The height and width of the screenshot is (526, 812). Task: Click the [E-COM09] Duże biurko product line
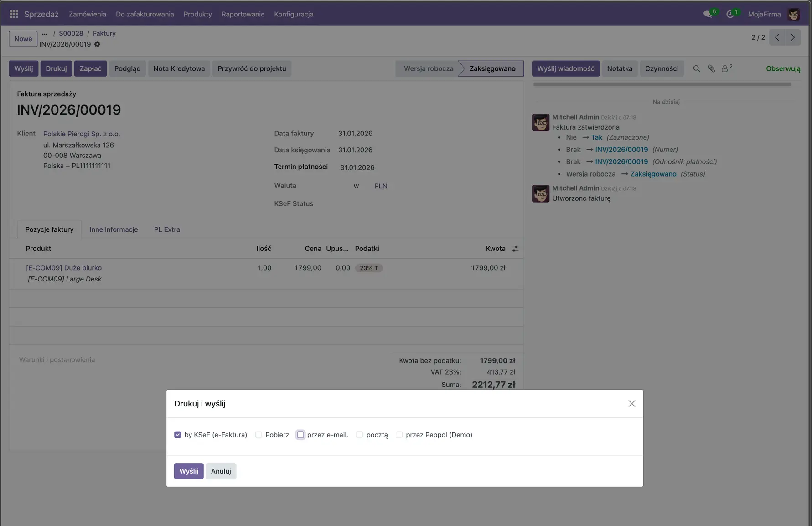tap(64, 268)
